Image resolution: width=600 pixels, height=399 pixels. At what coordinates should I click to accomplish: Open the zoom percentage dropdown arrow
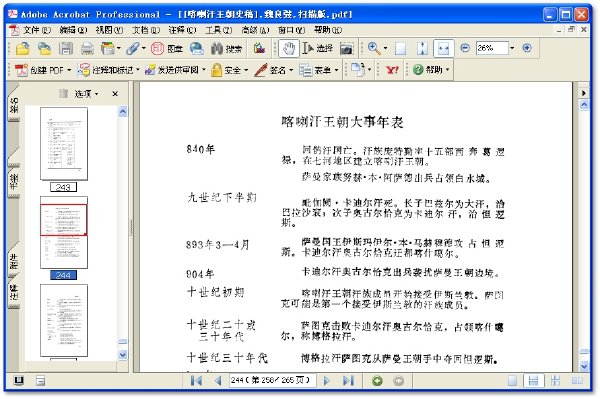[512, 48]
